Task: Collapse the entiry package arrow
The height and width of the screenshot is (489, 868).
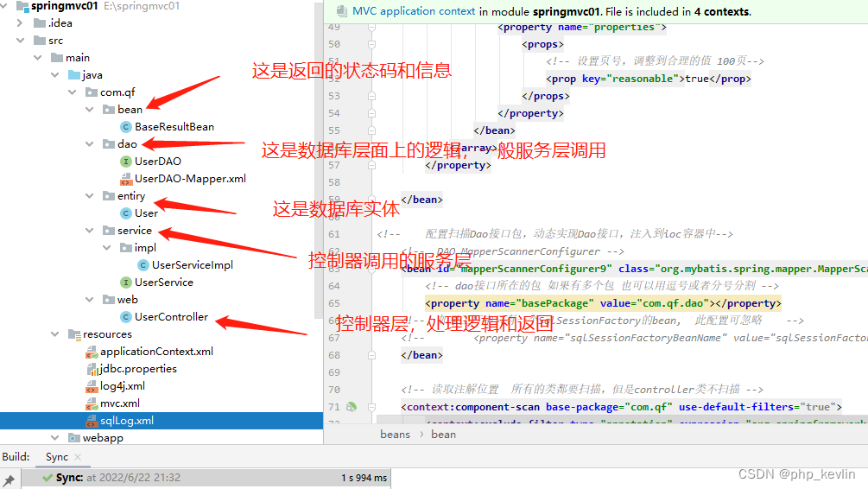Action: [x=89, y=195]
